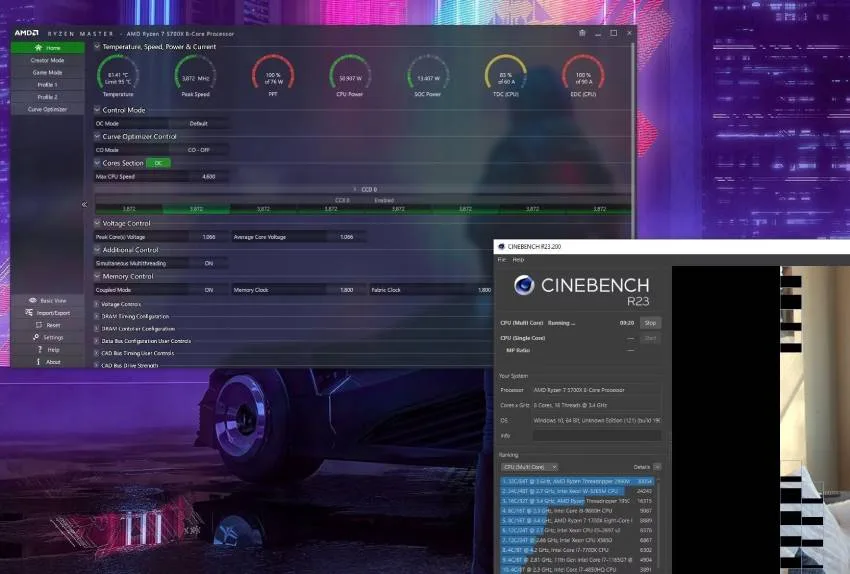Expand CAD Bus Timing User Controls
The width and height of the screenshot is (850, 574).
97,353
